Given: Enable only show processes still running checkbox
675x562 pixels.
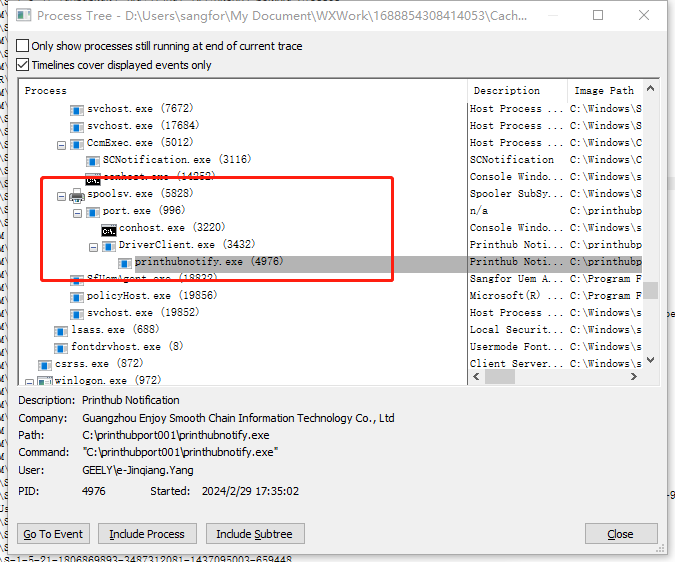Looking at the screenshot, I should [x=23, y=46].
